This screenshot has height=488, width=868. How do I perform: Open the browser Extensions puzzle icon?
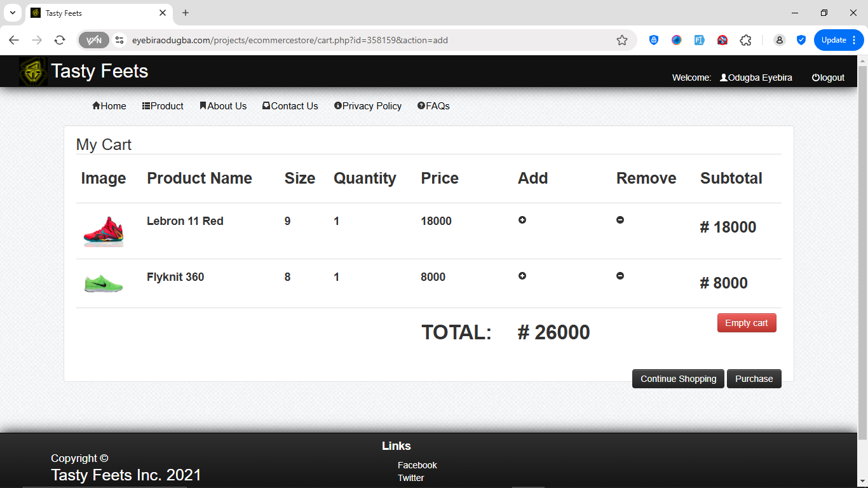pos(745,40)
